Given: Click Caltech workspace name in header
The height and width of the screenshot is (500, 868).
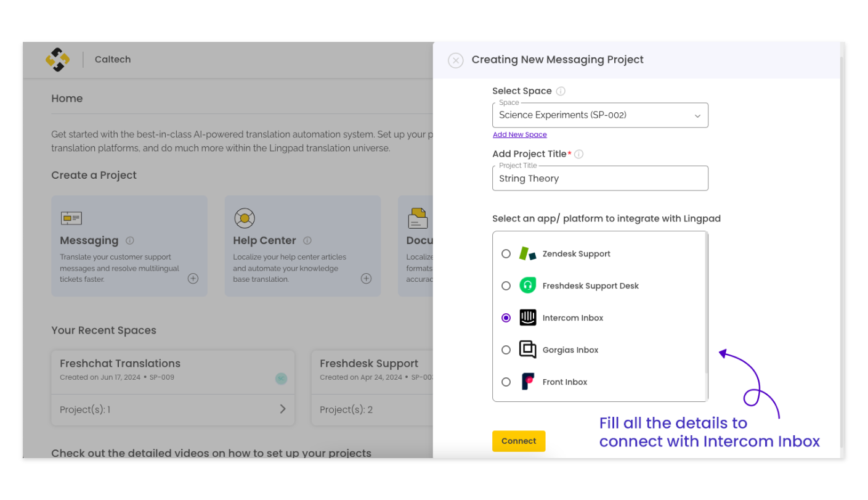Looking at the screenshot, I should coord(113,60).
